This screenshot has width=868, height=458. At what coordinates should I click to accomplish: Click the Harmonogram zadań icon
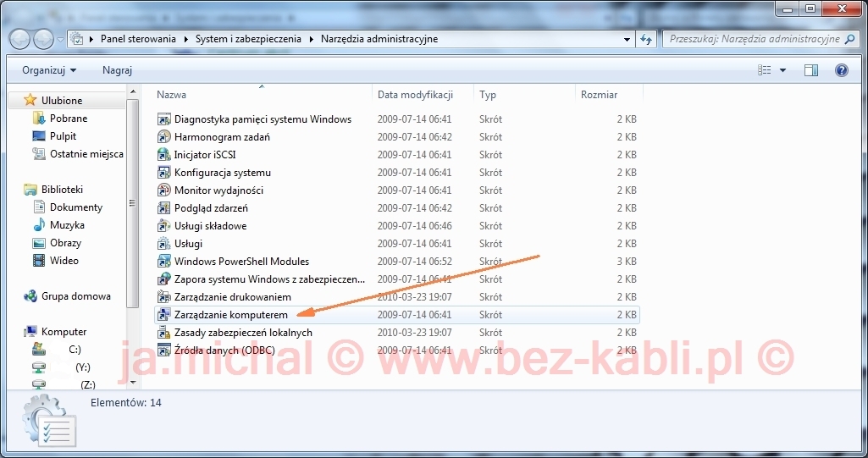click(164, 137)
